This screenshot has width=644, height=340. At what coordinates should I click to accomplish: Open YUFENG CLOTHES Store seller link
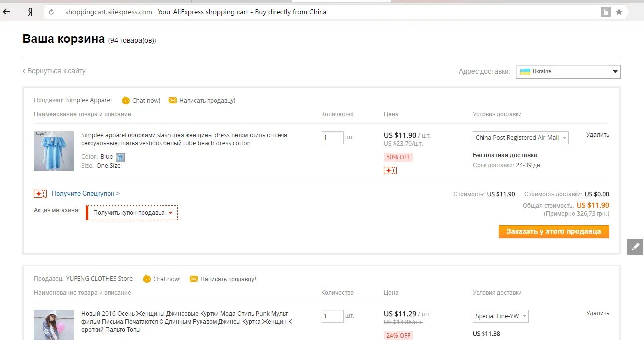(x=99, y=279)
